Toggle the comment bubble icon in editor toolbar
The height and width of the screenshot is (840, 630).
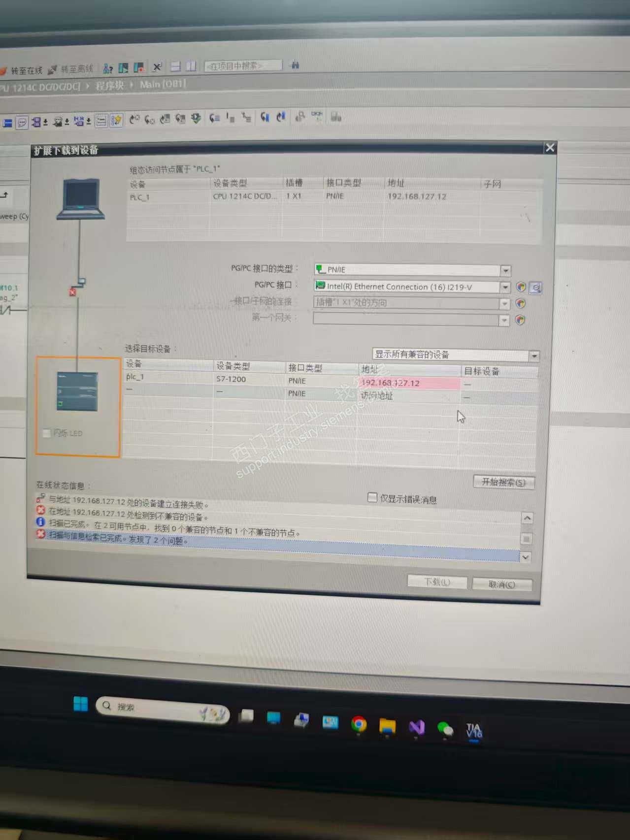pos(22,122)
